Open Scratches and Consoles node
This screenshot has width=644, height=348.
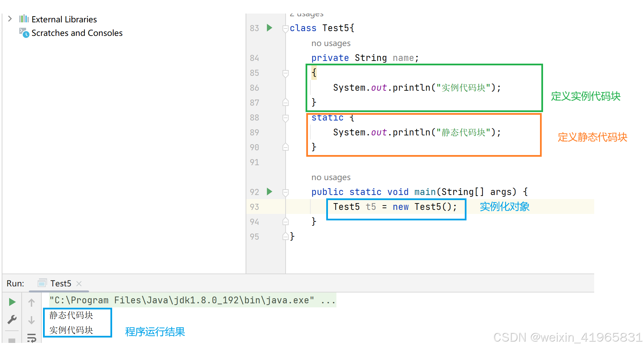pos(77,33)
